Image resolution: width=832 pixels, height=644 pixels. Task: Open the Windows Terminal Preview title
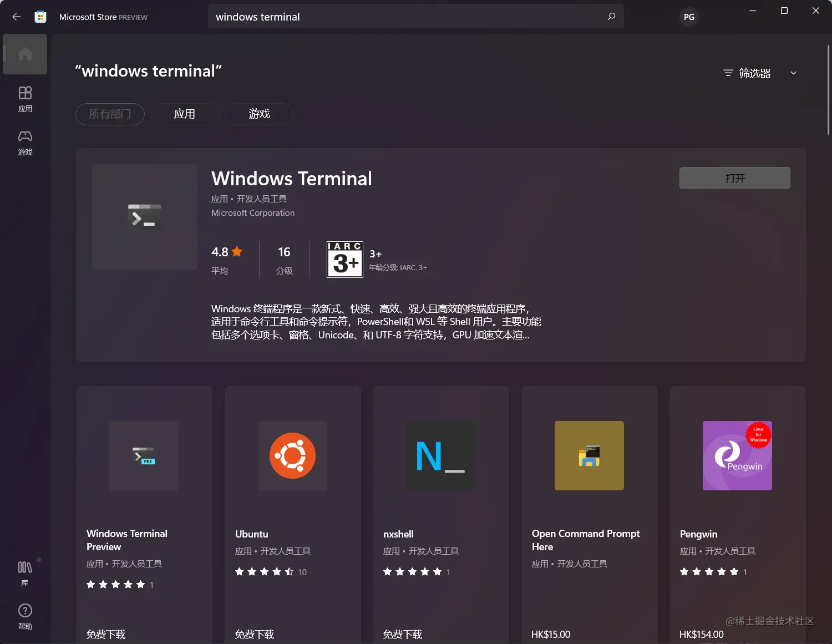pyautogui.click(x=127, y=540)
